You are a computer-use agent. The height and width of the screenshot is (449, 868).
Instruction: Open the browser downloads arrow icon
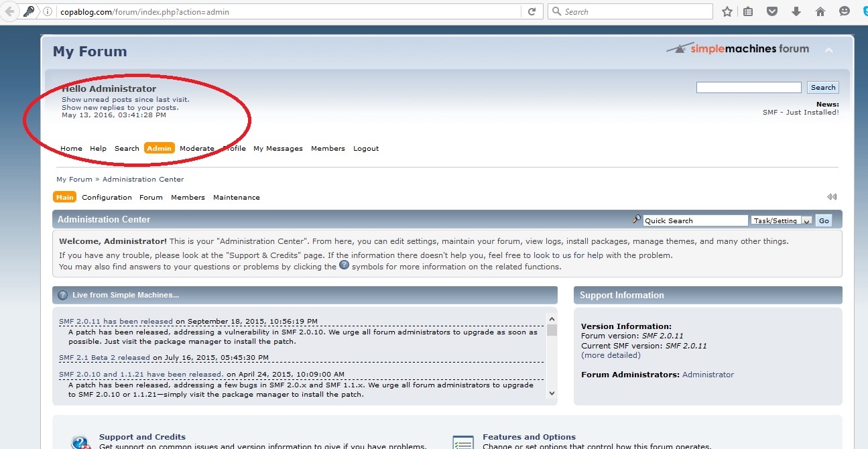point(796,11)
